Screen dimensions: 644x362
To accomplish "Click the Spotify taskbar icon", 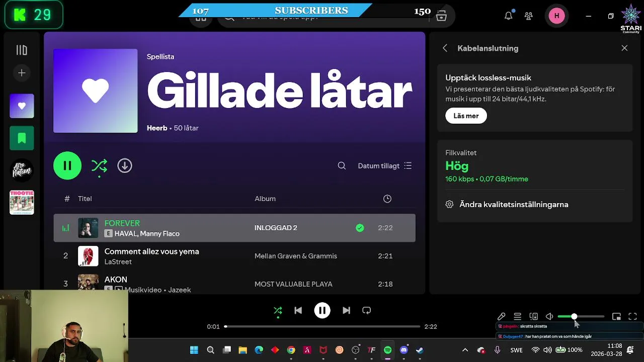I will coord(387,350).
